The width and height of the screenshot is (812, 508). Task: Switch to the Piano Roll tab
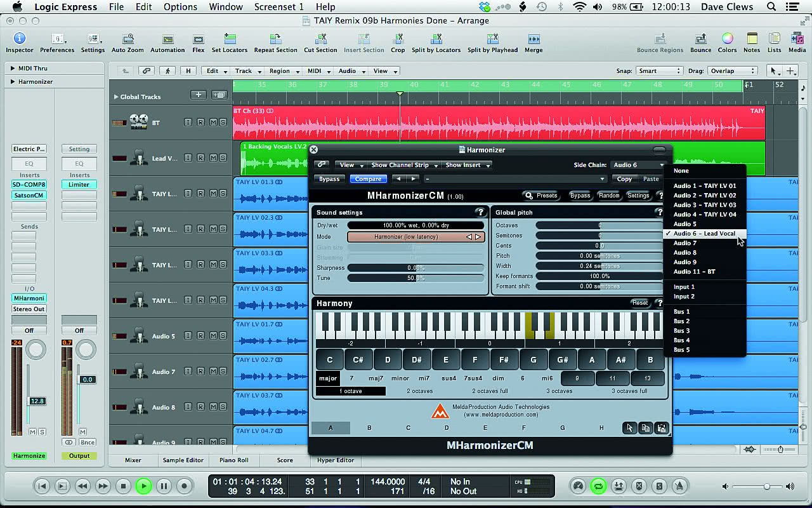(x=234, y=460)
